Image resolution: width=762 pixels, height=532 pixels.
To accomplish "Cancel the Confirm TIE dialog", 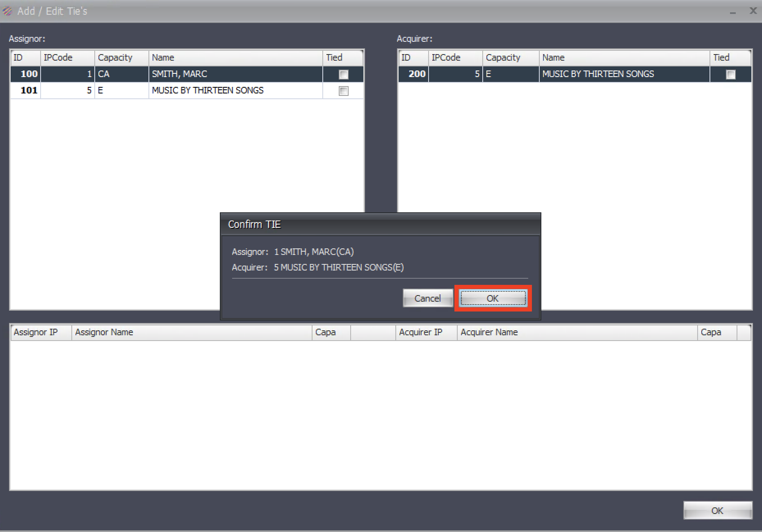I will point(427,298).
